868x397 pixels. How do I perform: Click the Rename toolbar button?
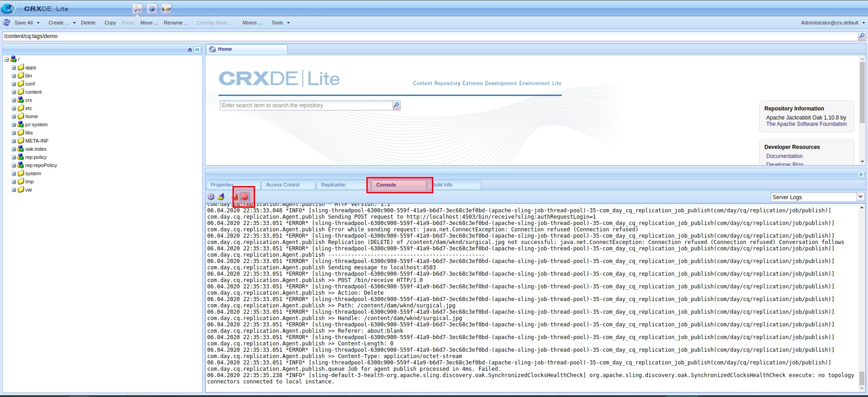[175, 23]
